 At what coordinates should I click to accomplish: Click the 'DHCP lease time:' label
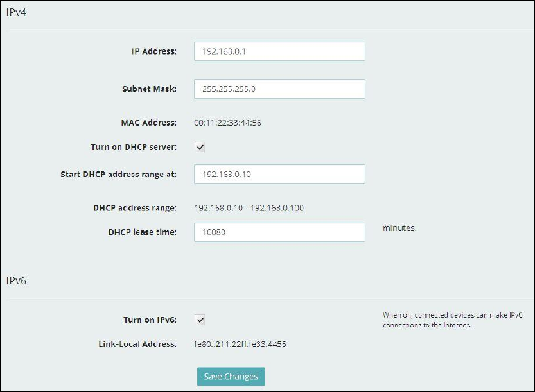(143, 232)
